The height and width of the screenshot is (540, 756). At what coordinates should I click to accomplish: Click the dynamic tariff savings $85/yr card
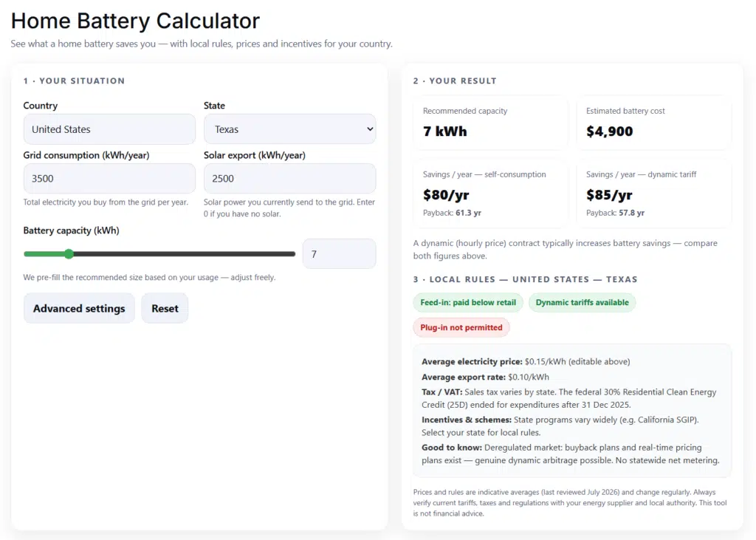pos(654,194)
